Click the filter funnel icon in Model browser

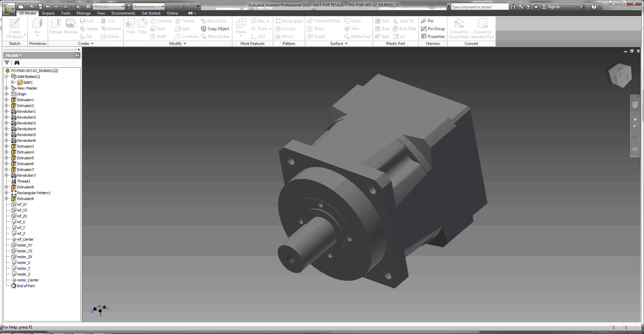[x=7, y=63]
